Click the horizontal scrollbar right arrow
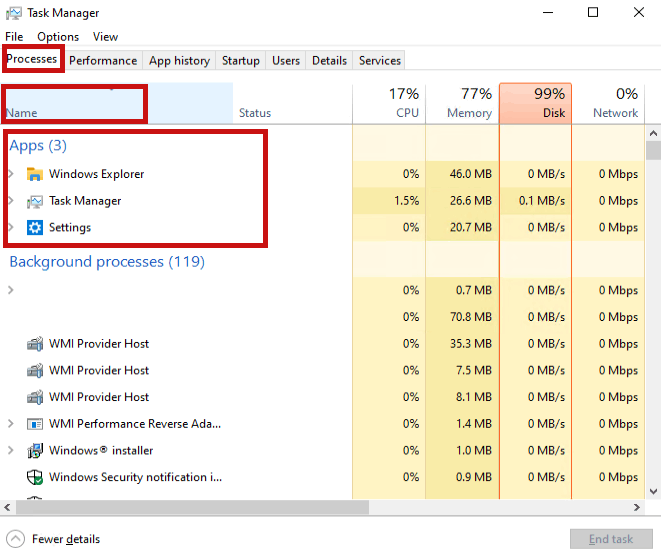Image resolution: width=661 pixels, height=560 pixels. [637, 507]
